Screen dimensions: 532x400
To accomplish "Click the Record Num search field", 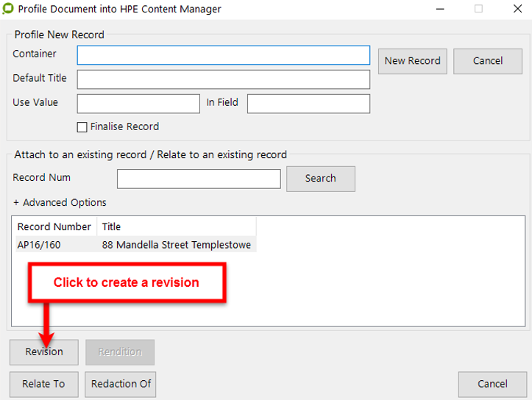I will click(199, 179).
